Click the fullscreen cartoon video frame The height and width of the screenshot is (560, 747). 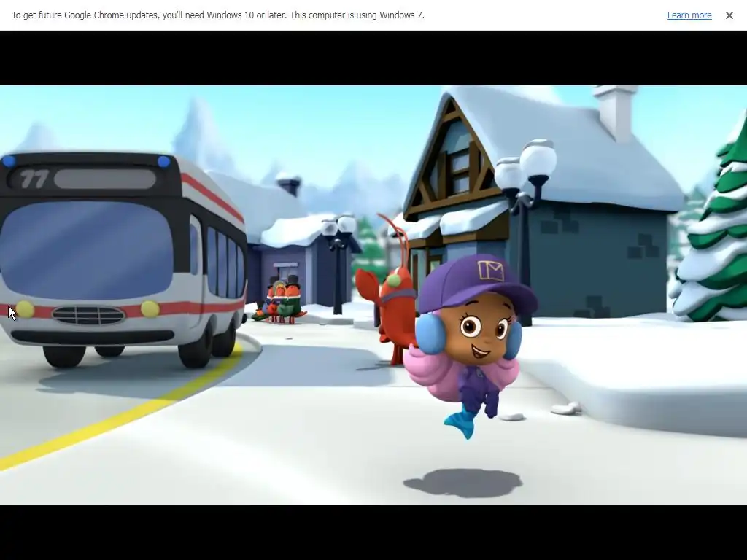(373, 295)
